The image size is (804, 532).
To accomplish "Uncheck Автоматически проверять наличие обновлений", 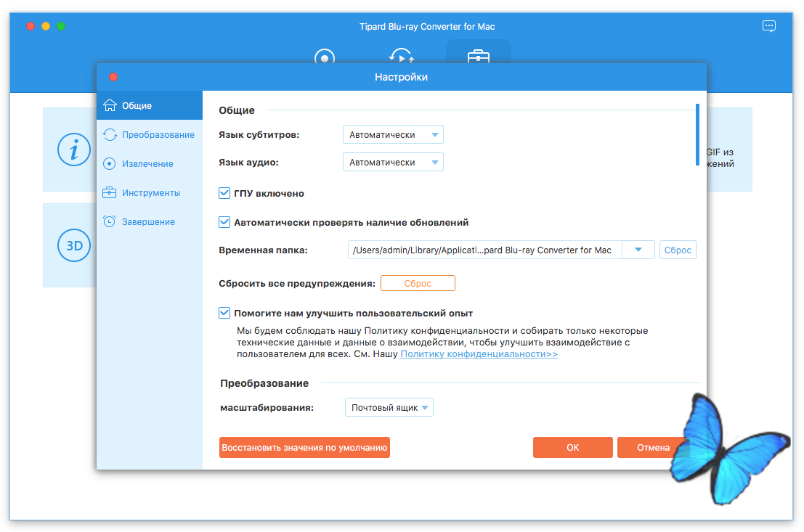I will point(224,222).
